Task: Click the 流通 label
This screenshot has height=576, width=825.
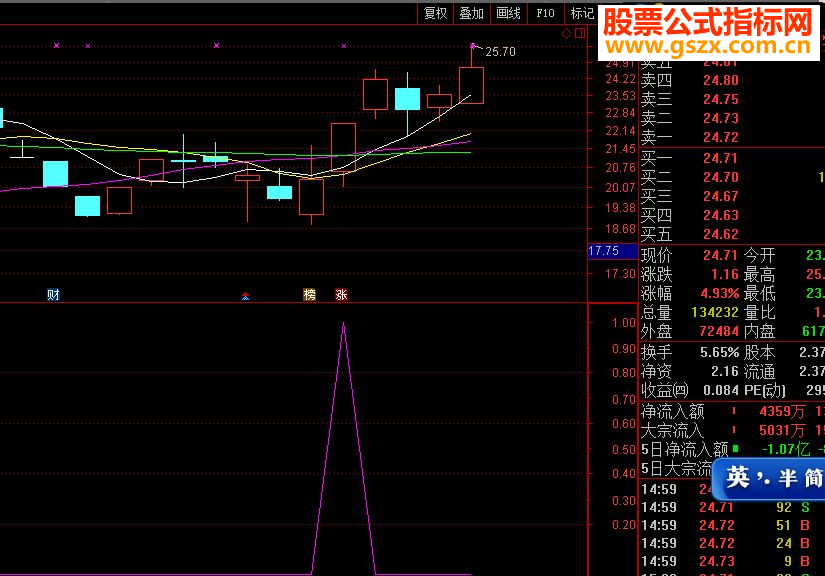Action: 760,371
